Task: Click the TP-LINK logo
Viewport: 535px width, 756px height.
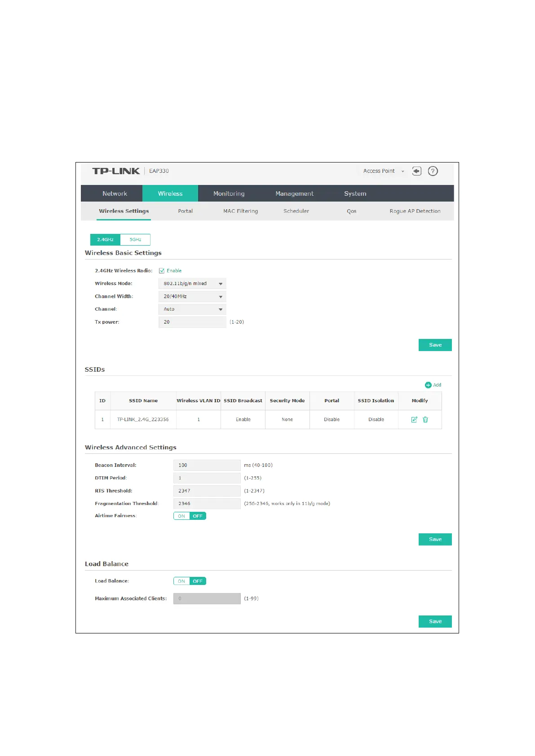Action: 116,171
